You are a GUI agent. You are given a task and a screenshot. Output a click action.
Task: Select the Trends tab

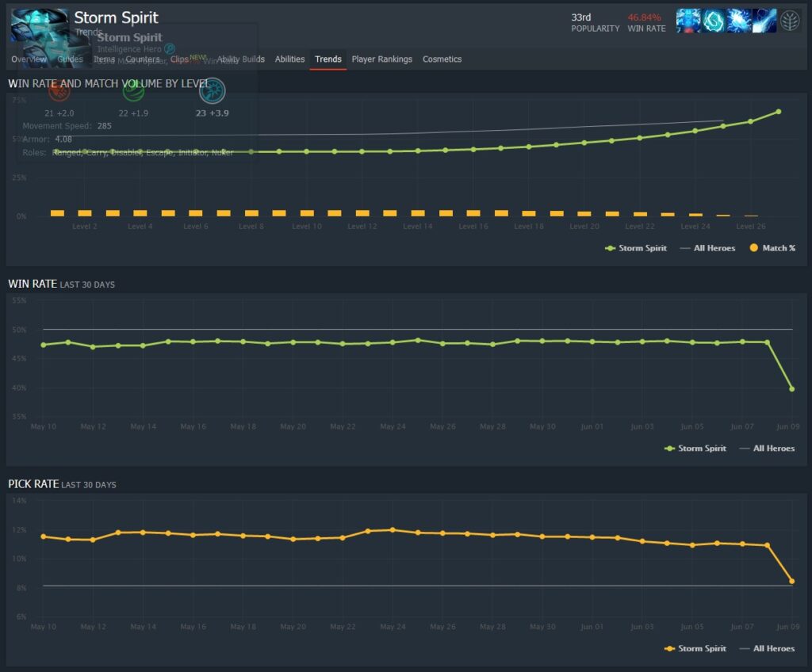(328, 59)
